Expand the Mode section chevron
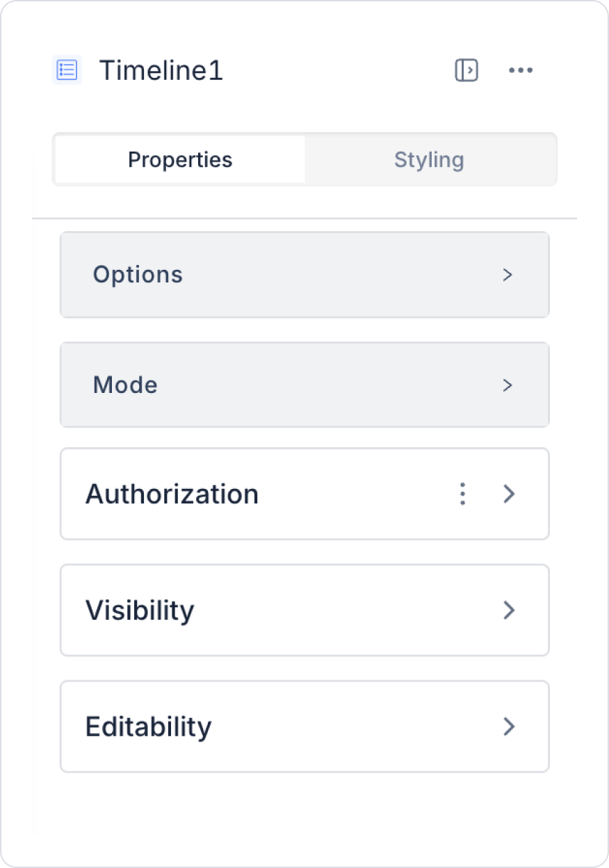The width and height of the screenshot is (609, 868). [x=507, y=385]
